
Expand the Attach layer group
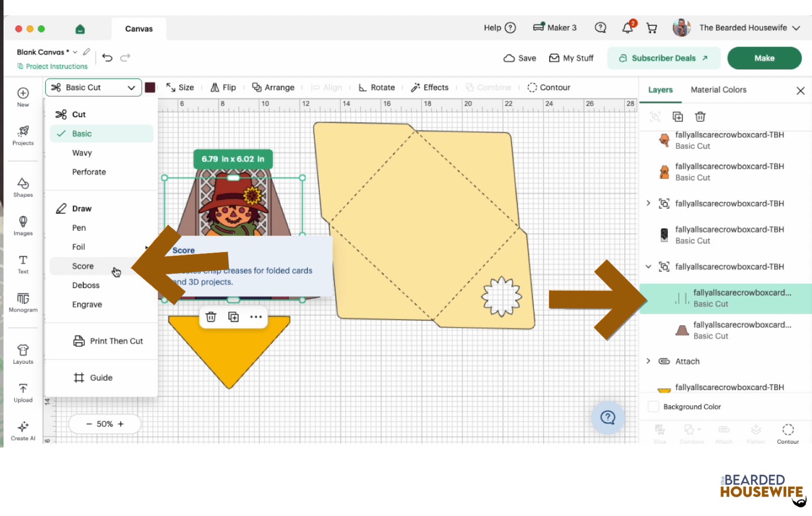pos(649,361)
